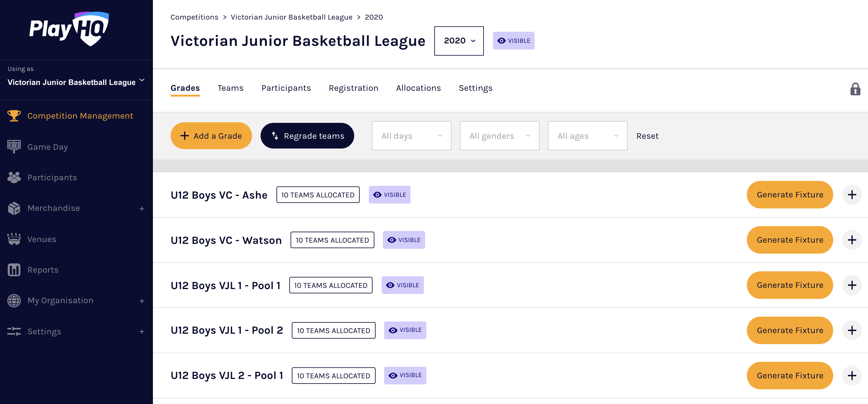Click the Participants people icon in sidebar
This screenshot has width=868, height=404.
click(14, 178)
